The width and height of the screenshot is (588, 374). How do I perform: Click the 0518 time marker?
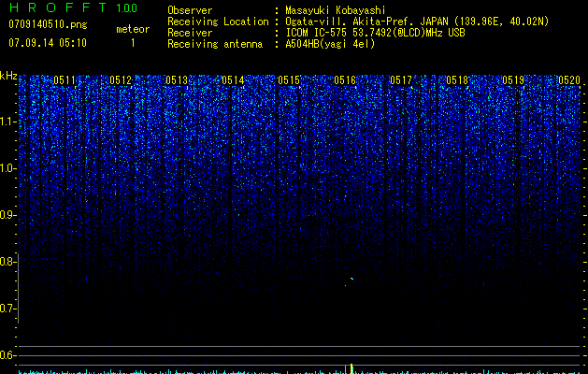pos(457,80)
